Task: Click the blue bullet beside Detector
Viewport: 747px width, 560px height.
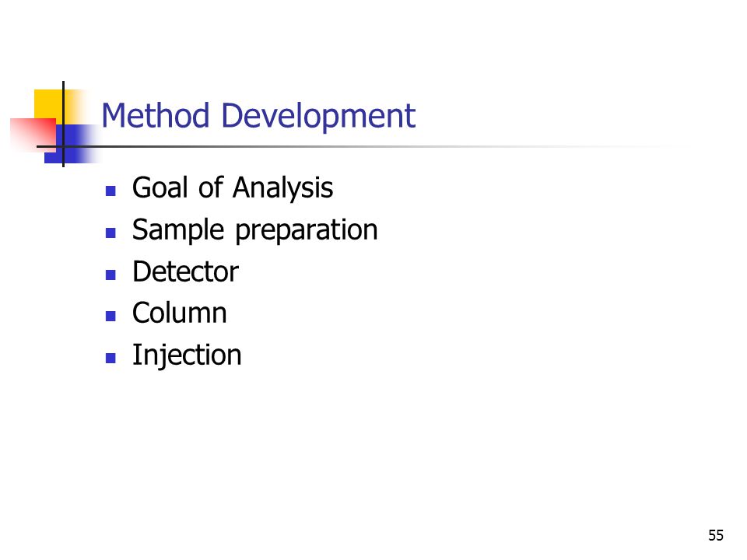Action: (x=110, y=275)
